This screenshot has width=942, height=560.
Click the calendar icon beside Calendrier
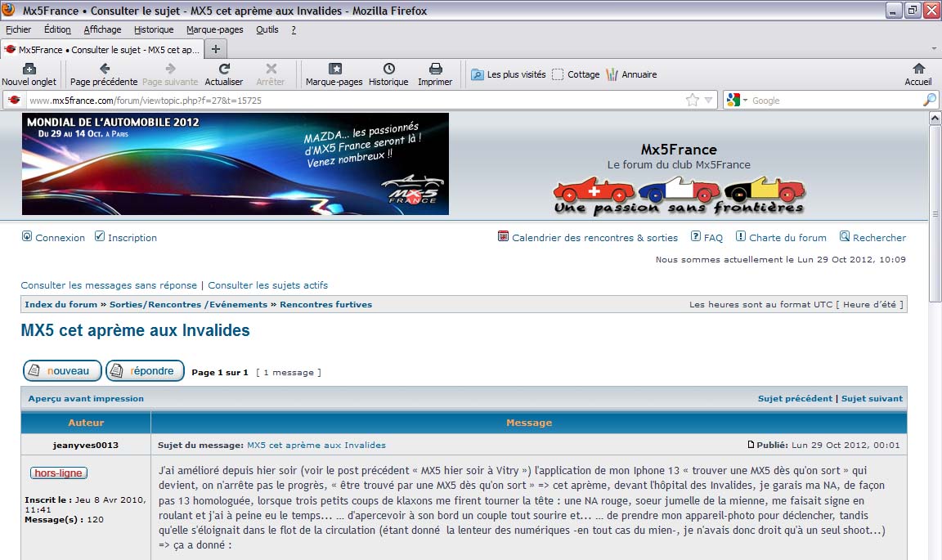pos(504,236)
